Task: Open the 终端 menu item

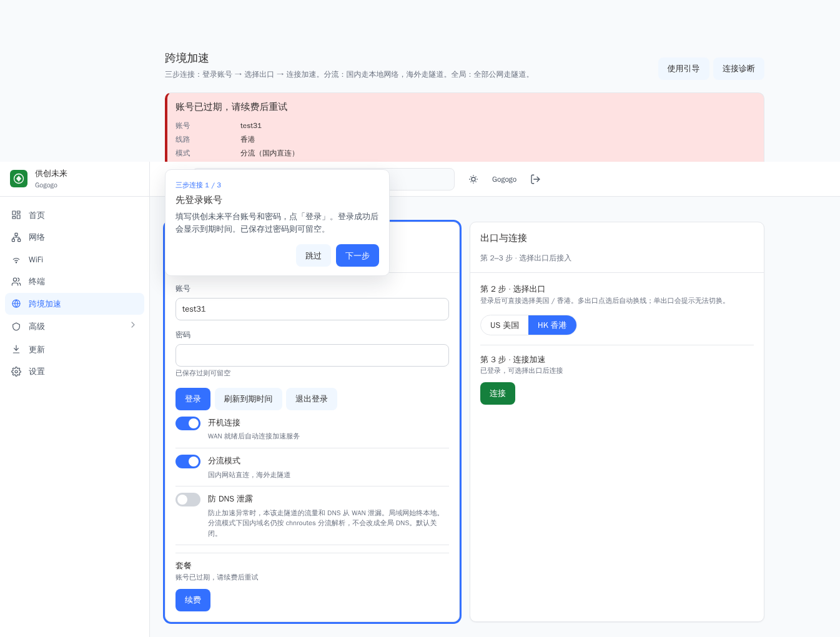Action: click(x=74, y=282)
